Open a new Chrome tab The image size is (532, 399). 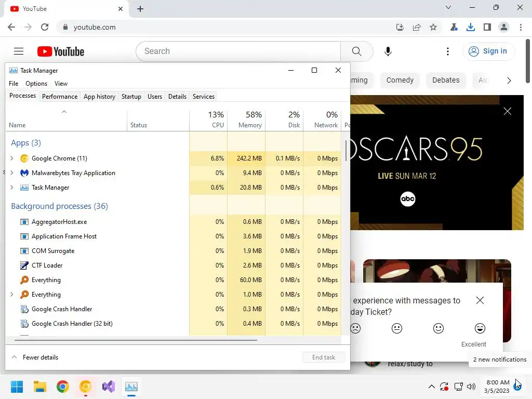[x=140, y=9]
